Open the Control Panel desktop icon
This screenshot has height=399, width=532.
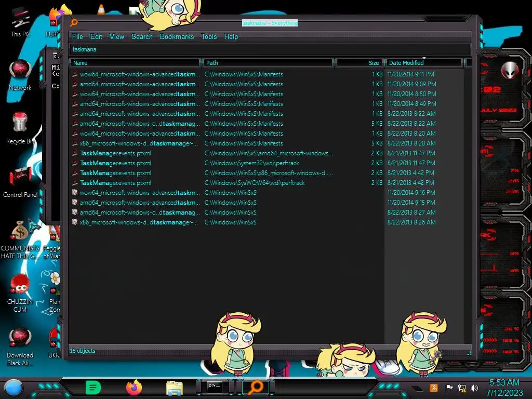pos(20,182)
